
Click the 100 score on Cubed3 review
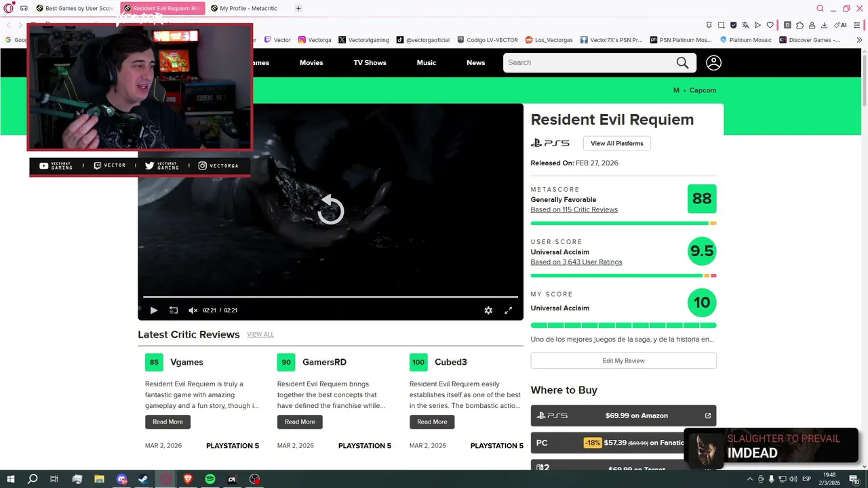click(x=418, y=362)
